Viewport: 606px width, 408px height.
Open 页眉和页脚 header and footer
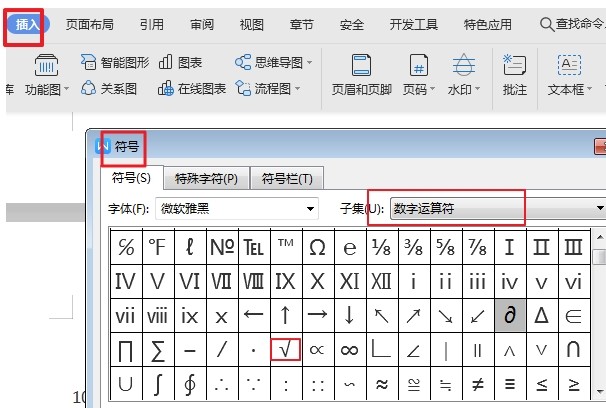click(x=362, y=76)
